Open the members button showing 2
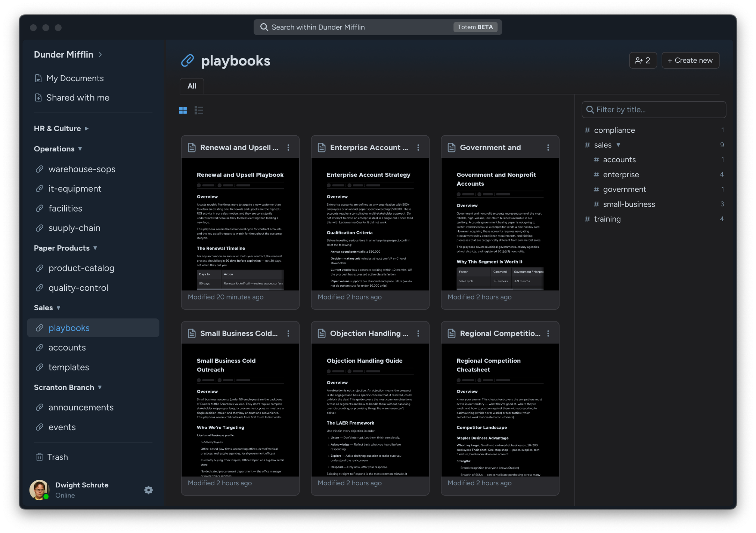Screen dimensions: 756x533 [x=643, y=60]
